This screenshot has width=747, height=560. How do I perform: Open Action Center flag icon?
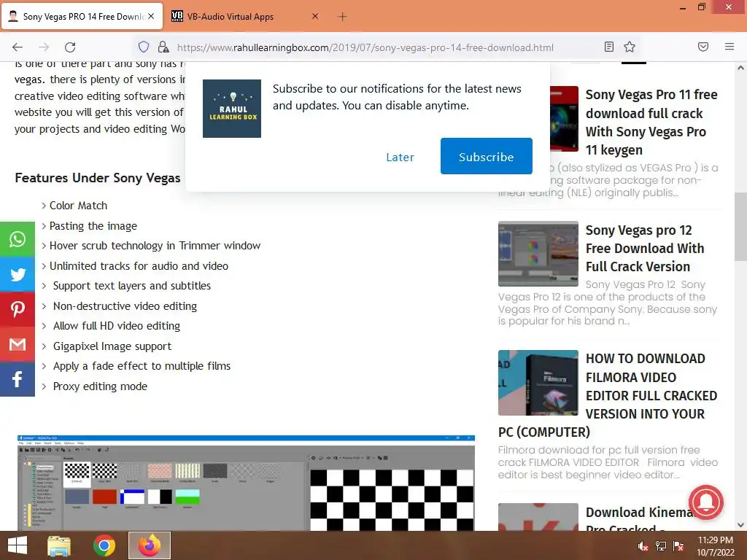pyautogui.click(x=678, y=546)
